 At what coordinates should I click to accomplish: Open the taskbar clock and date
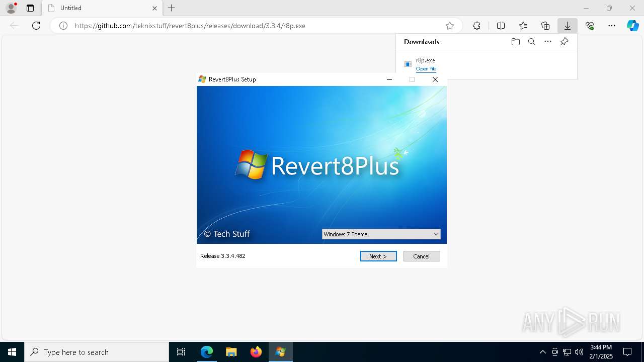pos(601,352)
